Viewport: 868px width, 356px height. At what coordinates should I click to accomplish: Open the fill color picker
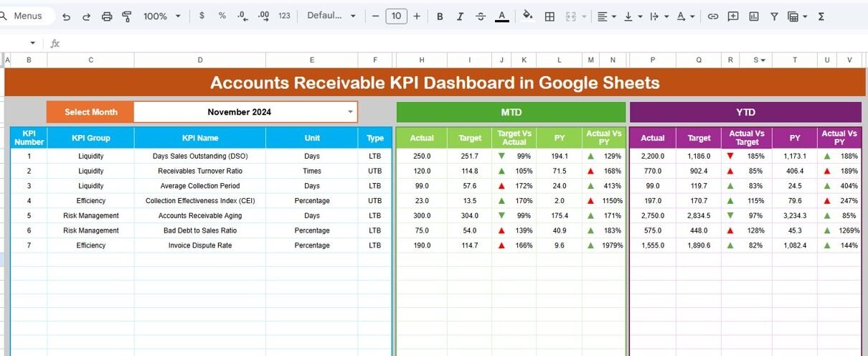click(528, 16)
